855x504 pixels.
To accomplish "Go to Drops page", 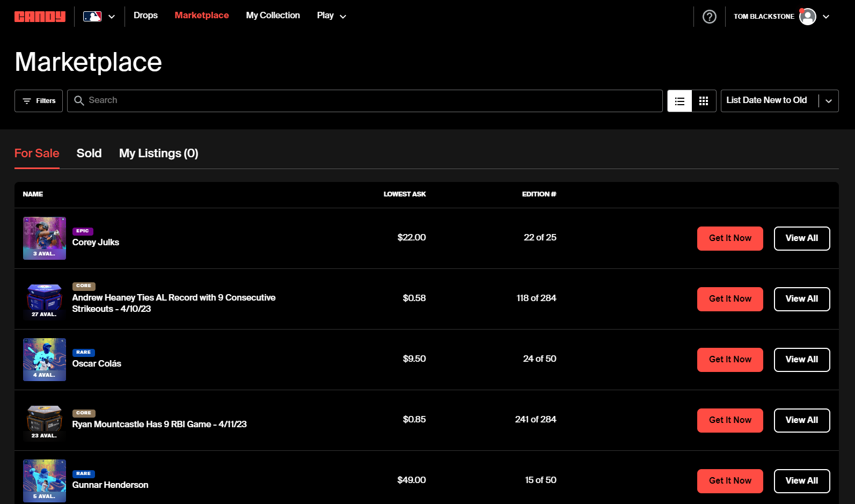I will [145, 16].
